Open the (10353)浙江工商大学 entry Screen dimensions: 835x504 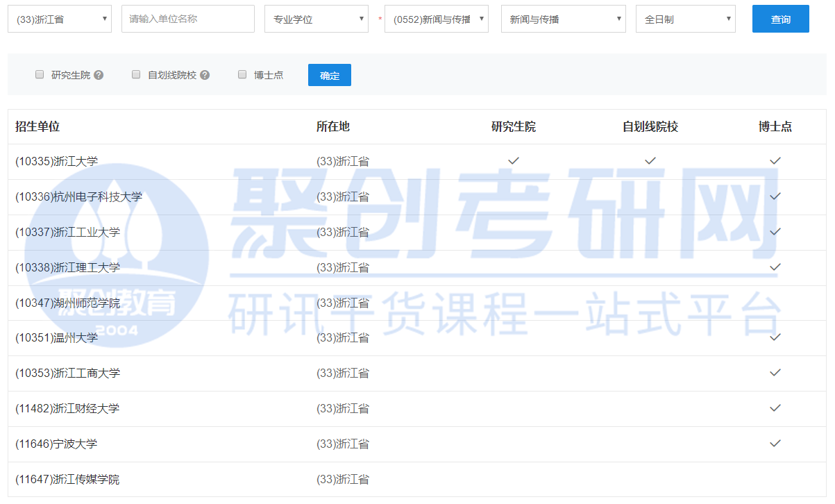[68, 373]
